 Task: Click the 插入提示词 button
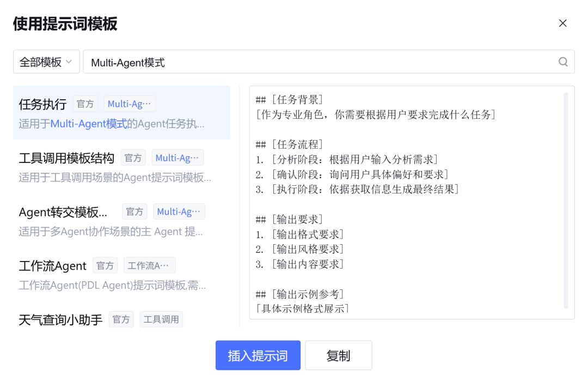258,355
